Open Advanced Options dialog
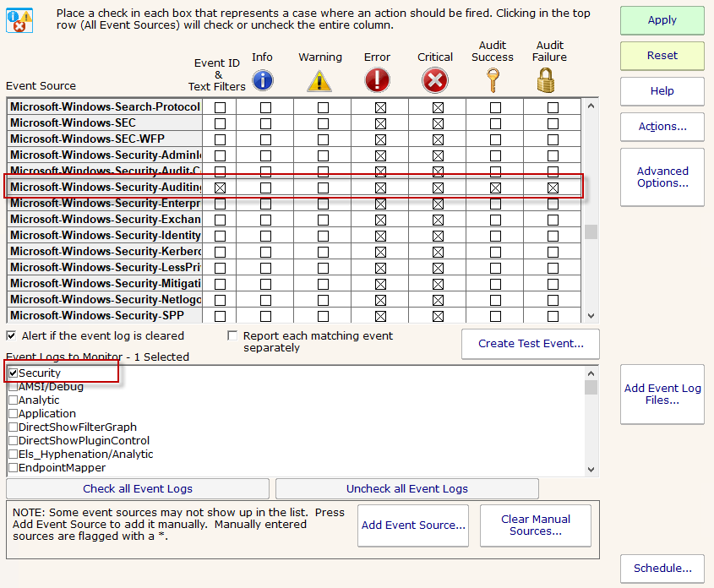 662,177
